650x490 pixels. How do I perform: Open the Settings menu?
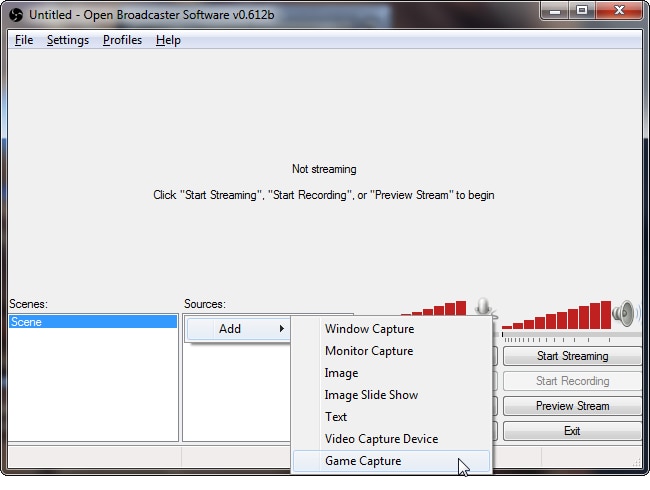coord(68,40)
